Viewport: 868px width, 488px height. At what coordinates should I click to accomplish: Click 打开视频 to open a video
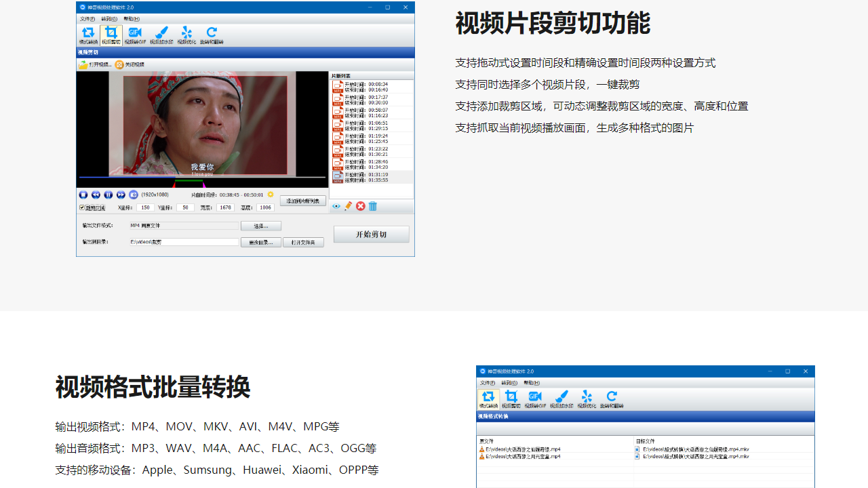97,63
